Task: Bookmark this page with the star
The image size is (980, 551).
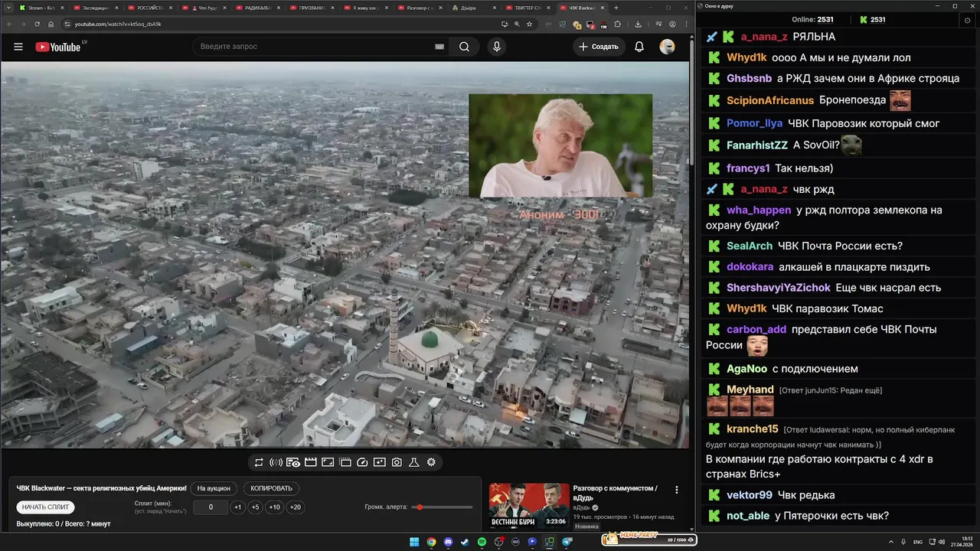Action: (x=529, y=24)
